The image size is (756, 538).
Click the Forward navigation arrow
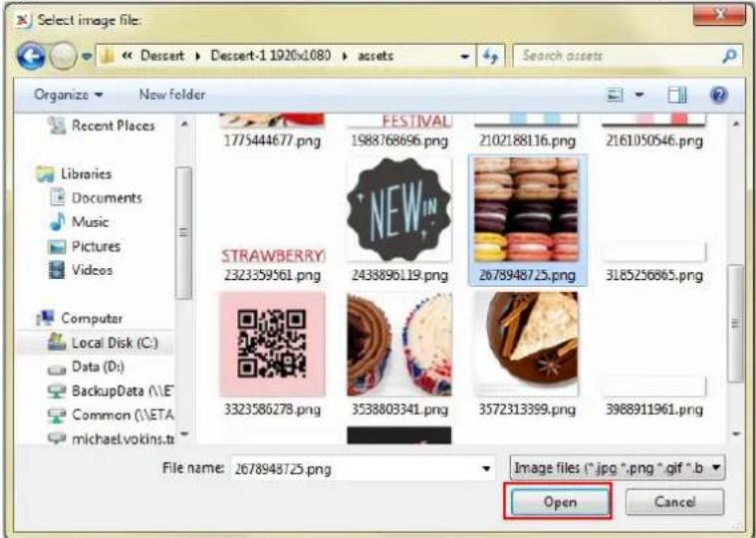(63, 57)
